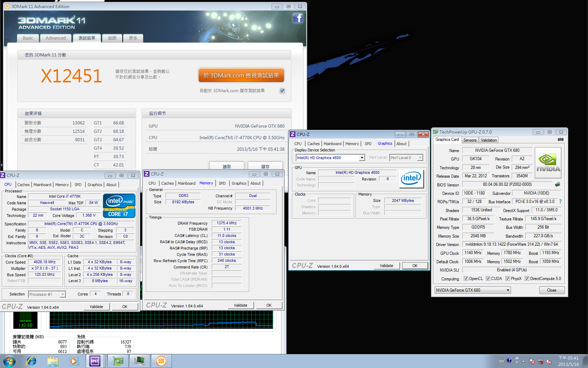Click OK in CPU-Z Memory window
588x368 pixels.
[269, 305]
